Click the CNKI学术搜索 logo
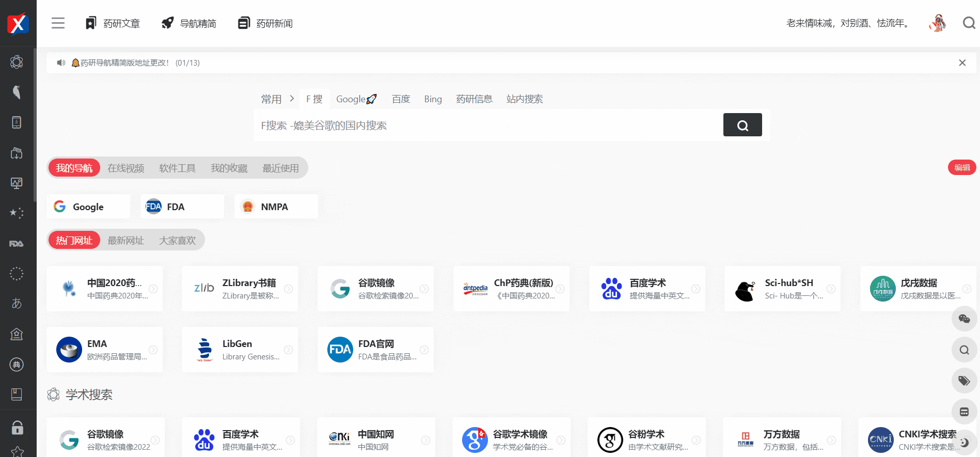980x457 pixels. point(881,440)
